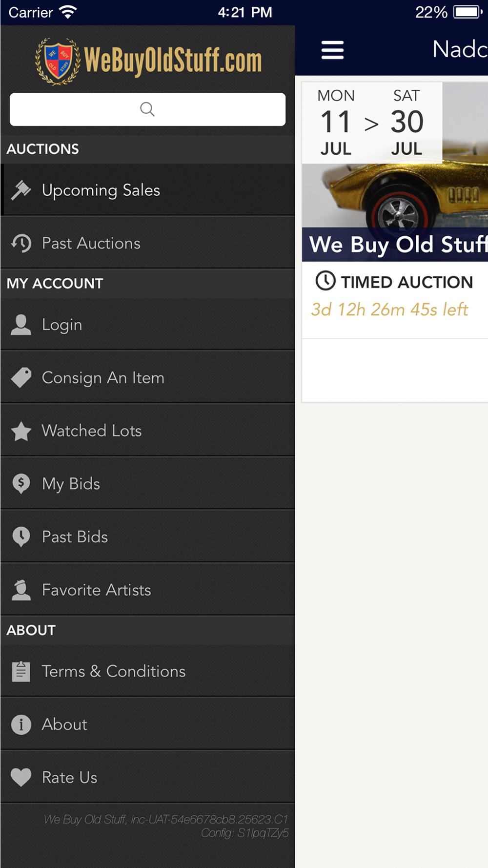Go to the Terms & Conditions page
The height and width of the screenshot is (868, 488).
tap(114, 671)
